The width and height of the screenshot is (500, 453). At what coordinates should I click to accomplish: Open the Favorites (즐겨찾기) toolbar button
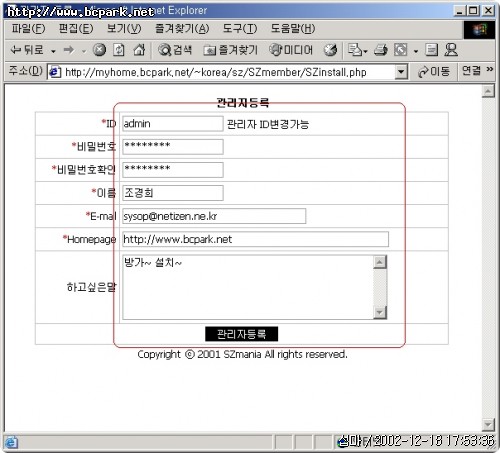click(231, 50)
